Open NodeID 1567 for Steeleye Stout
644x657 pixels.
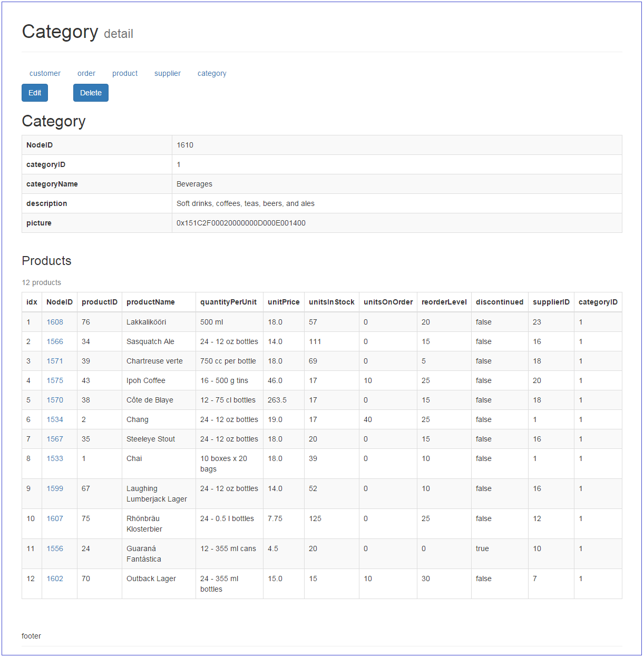55,439
